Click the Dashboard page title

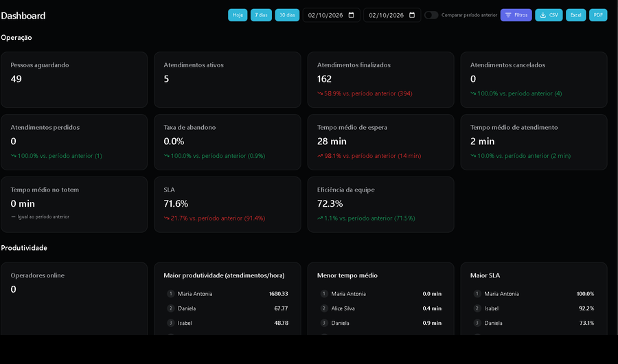[23, 16]
